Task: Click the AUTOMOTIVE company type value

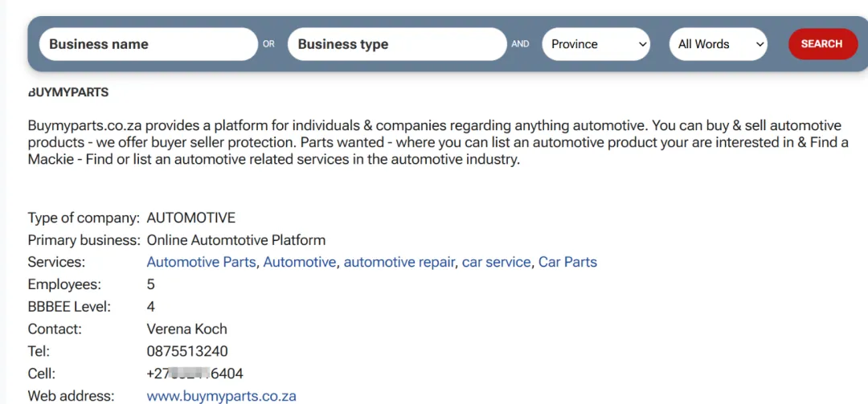Action: click(x=190, y=218)
